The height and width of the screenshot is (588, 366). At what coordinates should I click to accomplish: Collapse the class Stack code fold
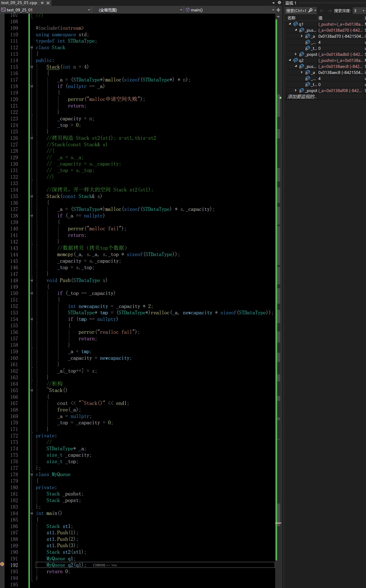tap(32, 47)
